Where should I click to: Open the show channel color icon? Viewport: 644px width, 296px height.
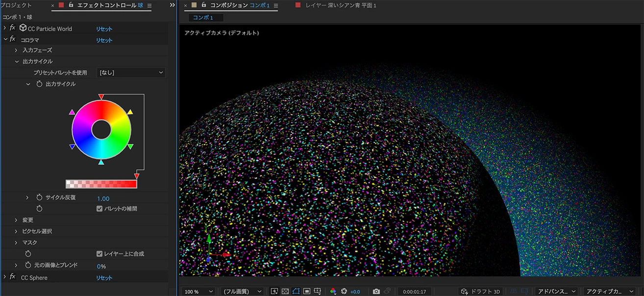333,292
